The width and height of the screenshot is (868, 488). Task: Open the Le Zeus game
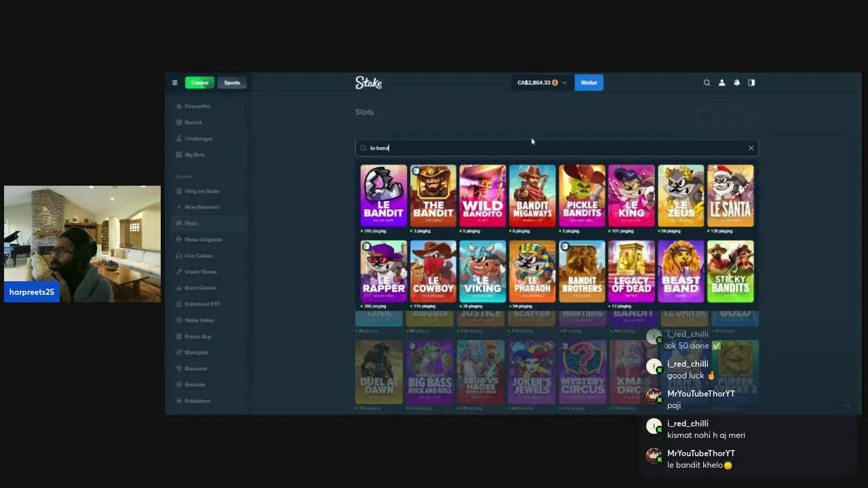[x=681, y=196]
